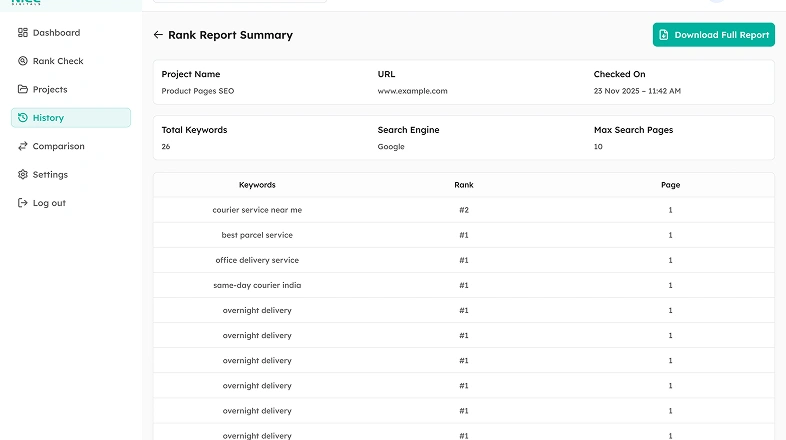
Task: Click the Page column header
Action: coord(670,185)
